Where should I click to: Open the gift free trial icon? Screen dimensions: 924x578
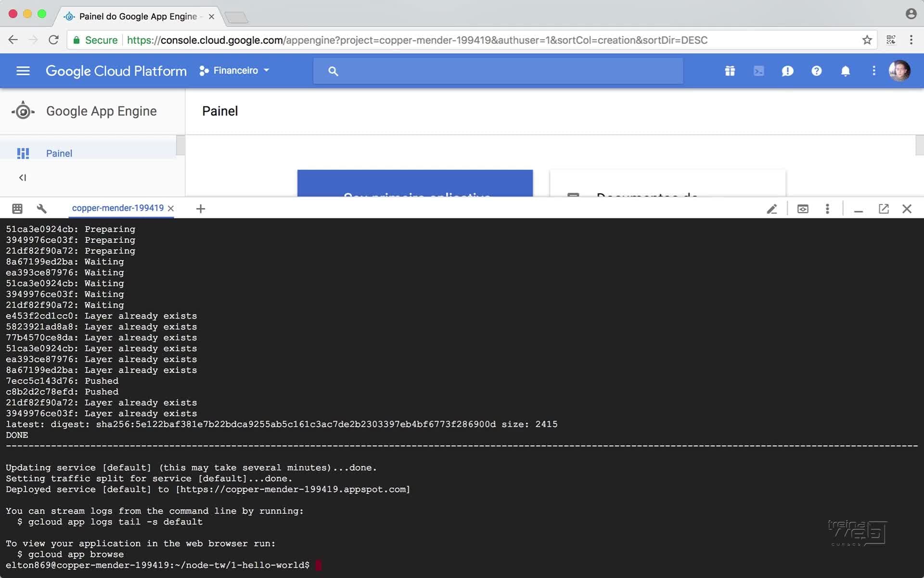pos(730,71)
